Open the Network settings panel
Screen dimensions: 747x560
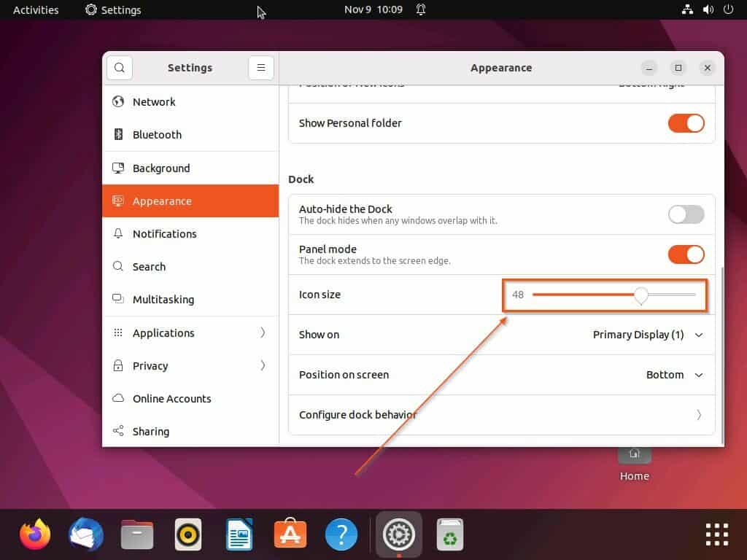[x=153, y=101]
